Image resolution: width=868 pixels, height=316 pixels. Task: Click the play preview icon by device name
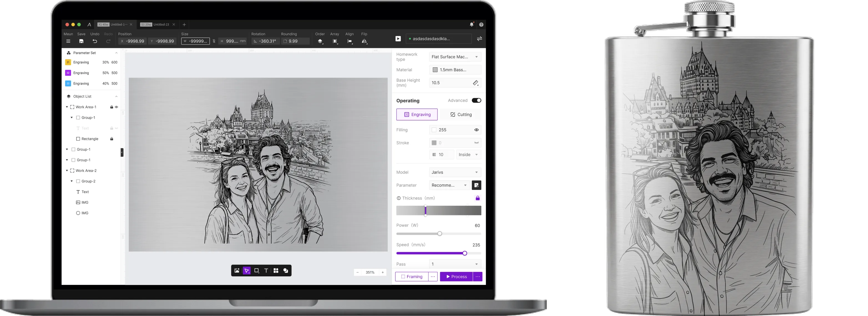click(x=398, y=39)
